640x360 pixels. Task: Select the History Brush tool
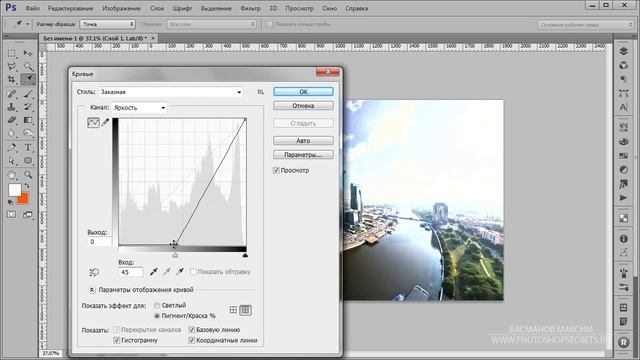point(28,107)
